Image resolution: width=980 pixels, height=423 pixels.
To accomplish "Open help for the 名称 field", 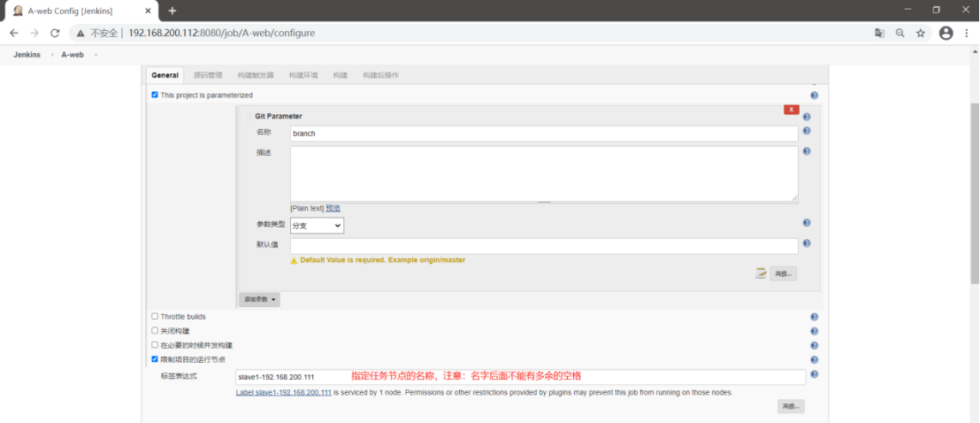I will point(807,131).
